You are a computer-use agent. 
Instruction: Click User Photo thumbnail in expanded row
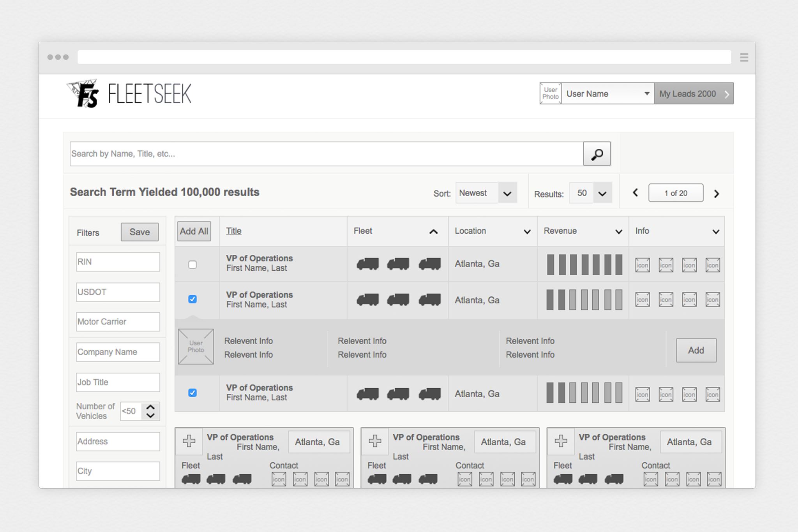coord(196,347)
